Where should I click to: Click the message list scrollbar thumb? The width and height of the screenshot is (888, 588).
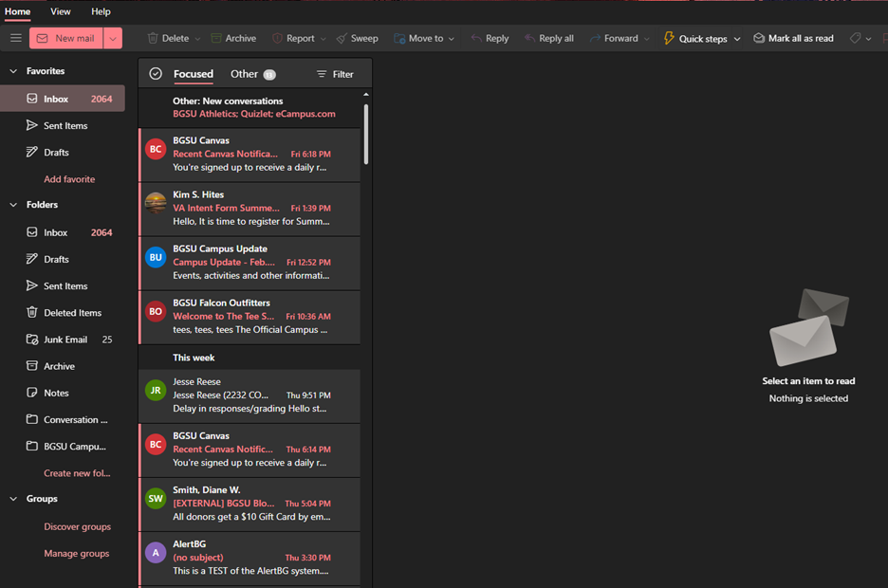[x=366, y=134]
